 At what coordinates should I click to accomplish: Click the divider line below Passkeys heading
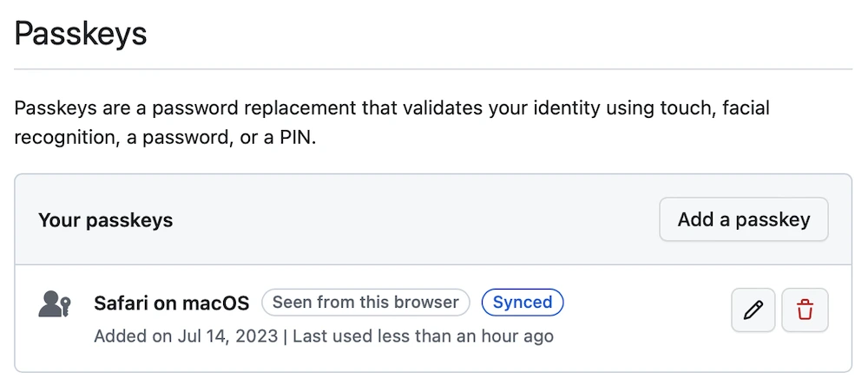pyautogui.click(x=433, y=68)
